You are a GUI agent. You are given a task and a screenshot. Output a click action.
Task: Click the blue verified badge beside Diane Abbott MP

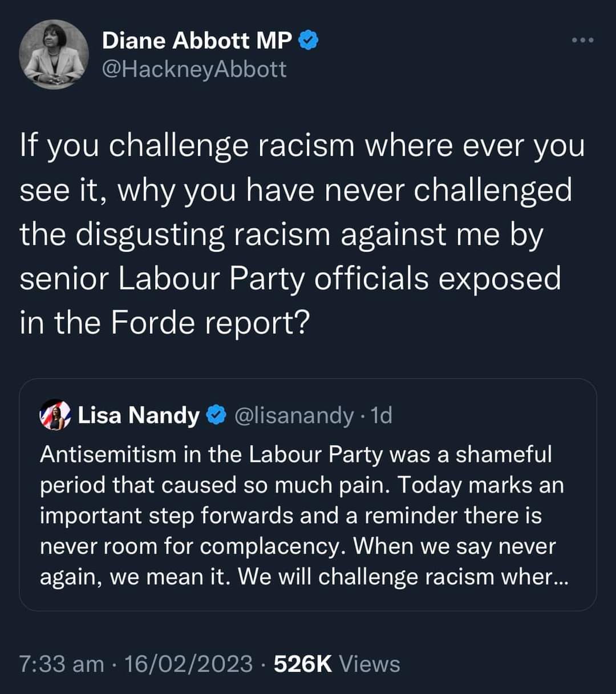[x=309, y=41]
